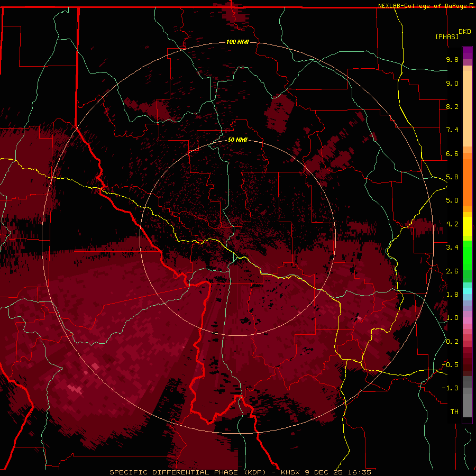Click the 2.6 legend value
Screen dimensions: 476x476
click(x=452, y=271)
